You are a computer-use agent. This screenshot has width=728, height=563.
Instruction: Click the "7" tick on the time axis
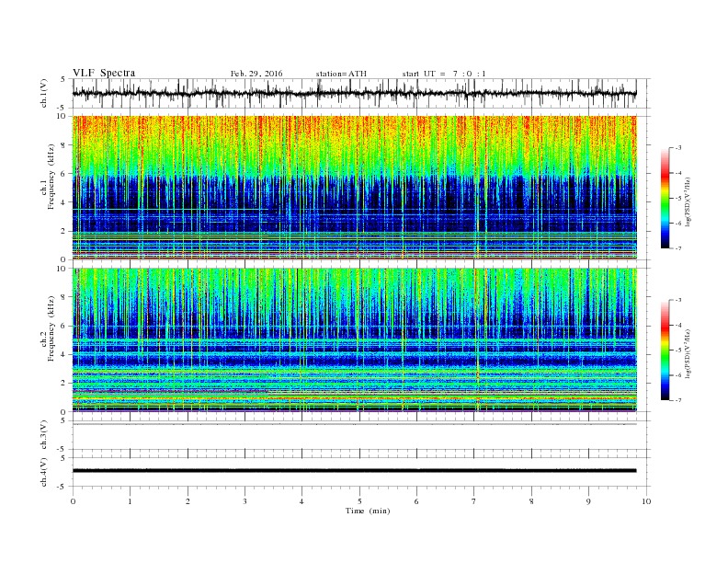474,501
